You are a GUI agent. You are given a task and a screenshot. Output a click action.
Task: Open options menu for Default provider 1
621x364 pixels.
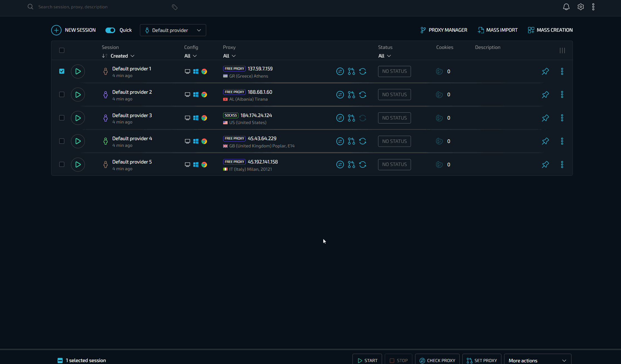pos(562,71)
